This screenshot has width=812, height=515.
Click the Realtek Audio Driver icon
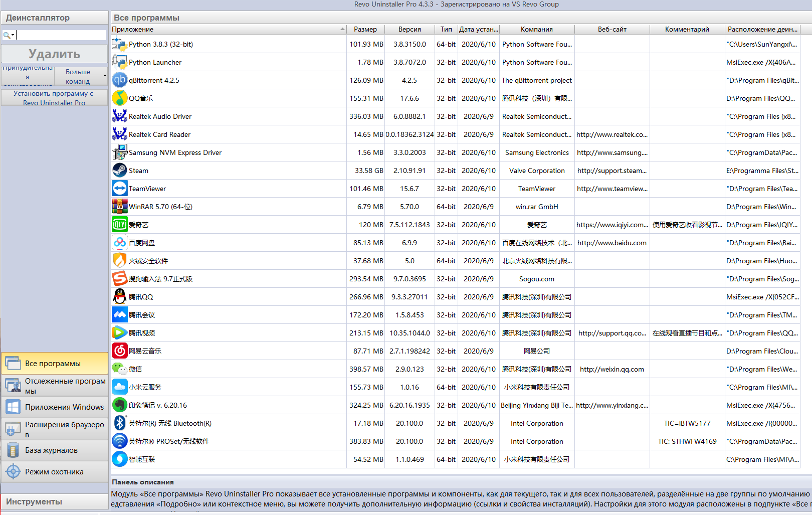(119, 116)
